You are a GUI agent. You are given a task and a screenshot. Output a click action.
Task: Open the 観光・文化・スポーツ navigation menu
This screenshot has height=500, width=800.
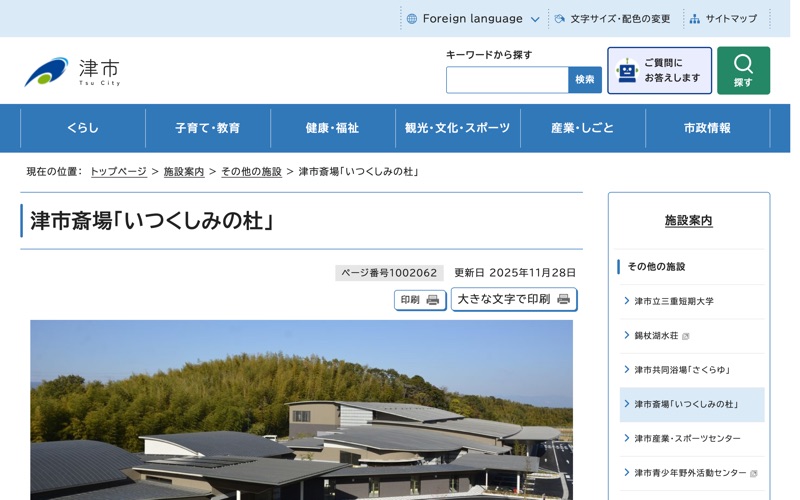(458, 128)
